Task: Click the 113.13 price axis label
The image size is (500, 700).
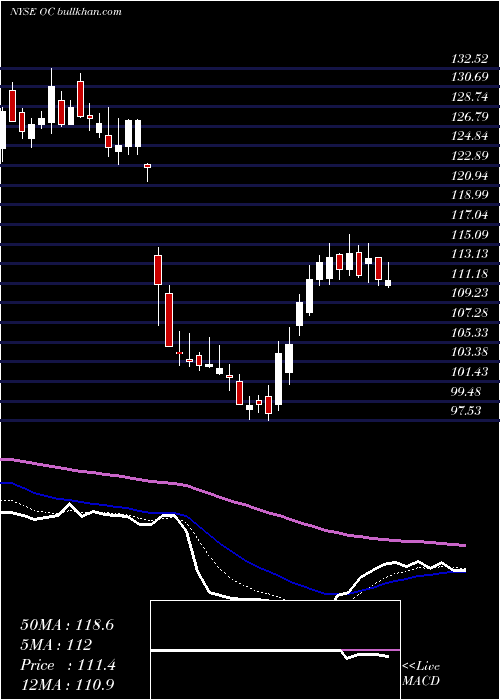Action: coord(469,254)
